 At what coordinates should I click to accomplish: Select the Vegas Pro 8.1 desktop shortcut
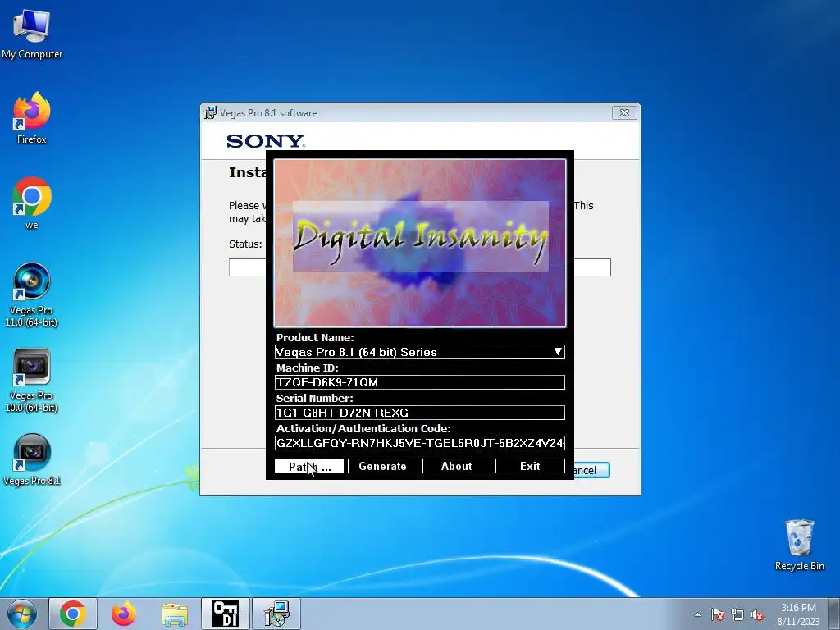32,459
